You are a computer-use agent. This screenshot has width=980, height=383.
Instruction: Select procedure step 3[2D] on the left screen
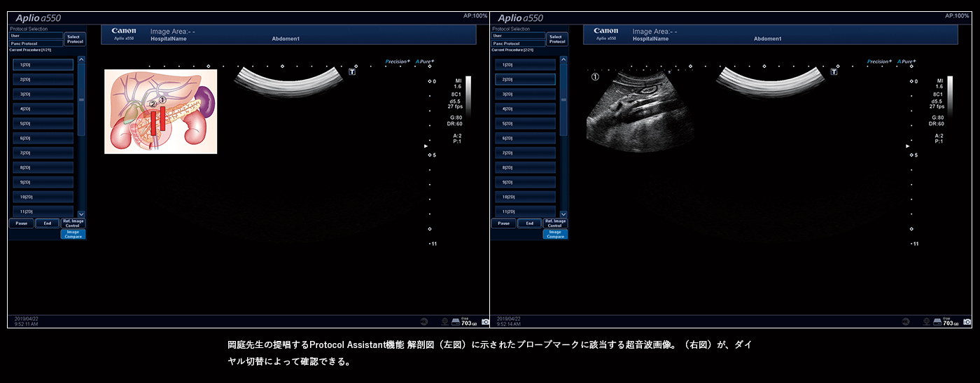tap(43, 94)
